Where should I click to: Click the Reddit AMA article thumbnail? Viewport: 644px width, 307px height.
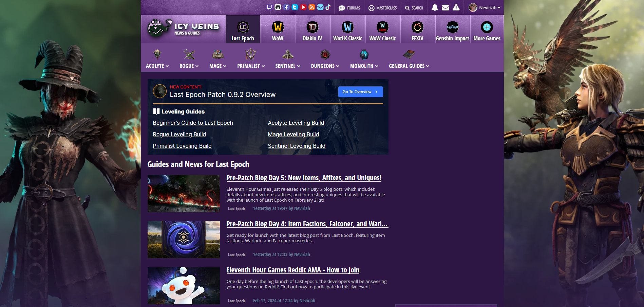tap(184, 286)
